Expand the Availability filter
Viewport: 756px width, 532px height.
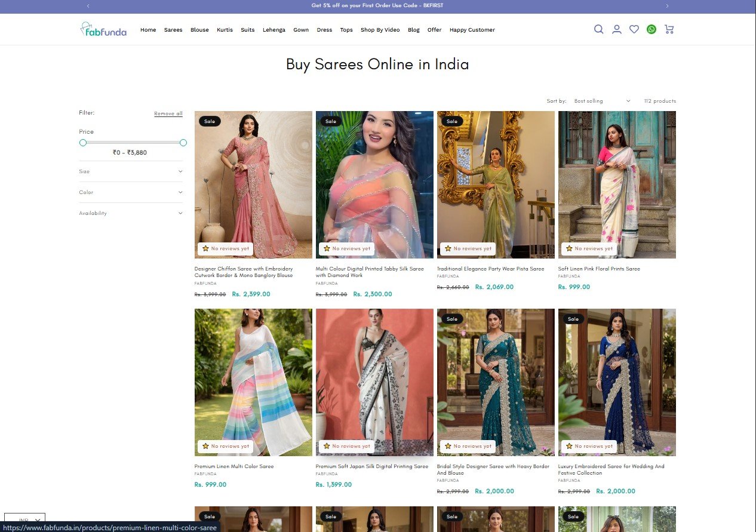pos(131,213)
